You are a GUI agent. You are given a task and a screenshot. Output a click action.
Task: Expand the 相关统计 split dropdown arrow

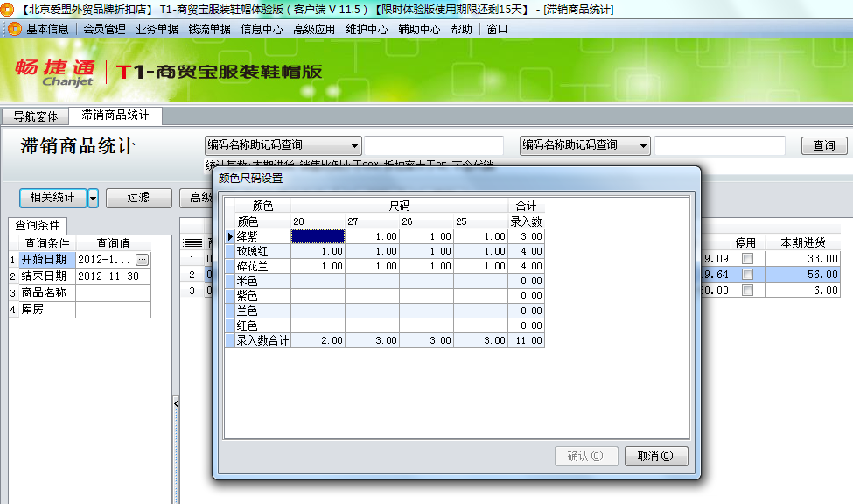tap(95, 198)
